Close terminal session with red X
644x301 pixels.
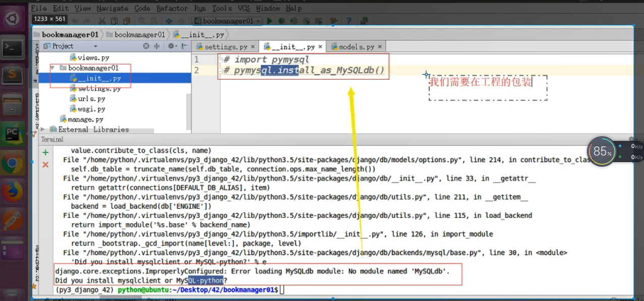45,165
